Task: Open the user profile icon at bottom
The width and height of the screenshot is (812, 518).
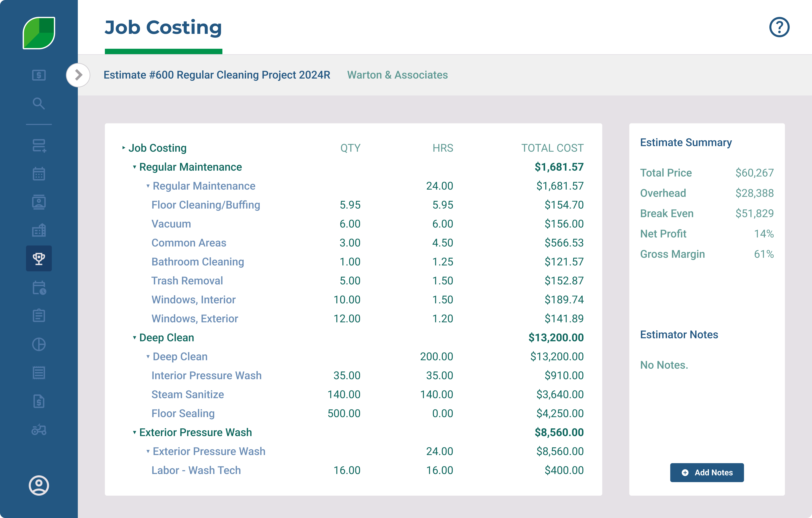Action: point(39,486)
